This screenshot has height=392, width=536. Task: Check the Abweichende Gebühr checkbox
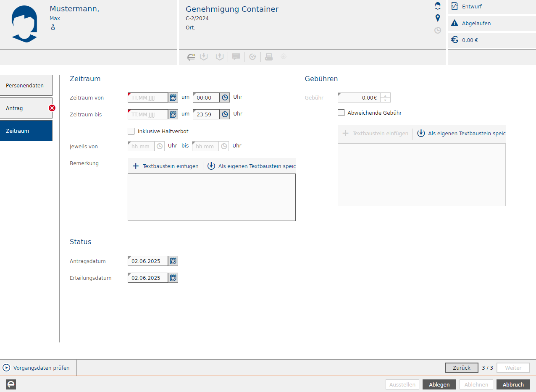point(341,113)
